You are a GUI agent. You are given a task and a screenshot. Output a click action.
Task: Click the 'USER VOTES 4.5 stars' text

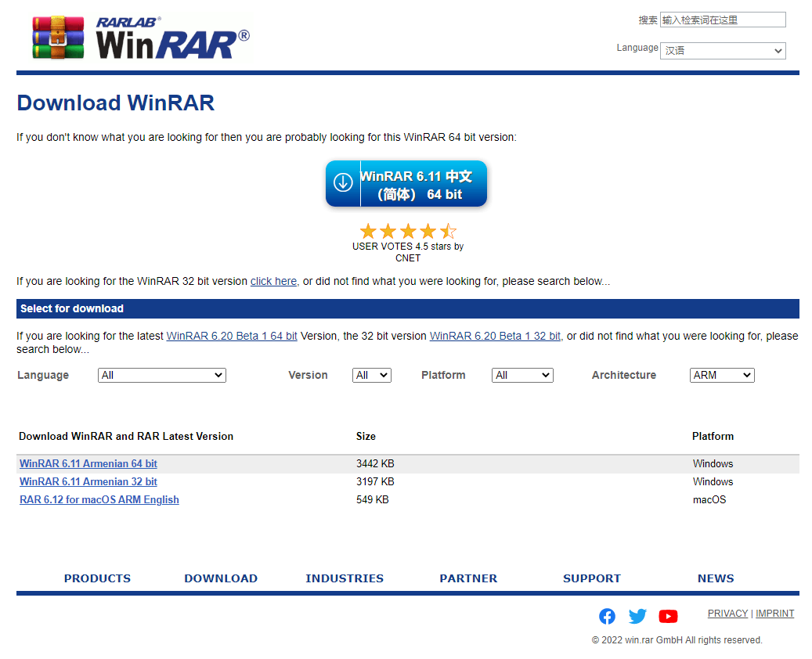pos(408,252)
